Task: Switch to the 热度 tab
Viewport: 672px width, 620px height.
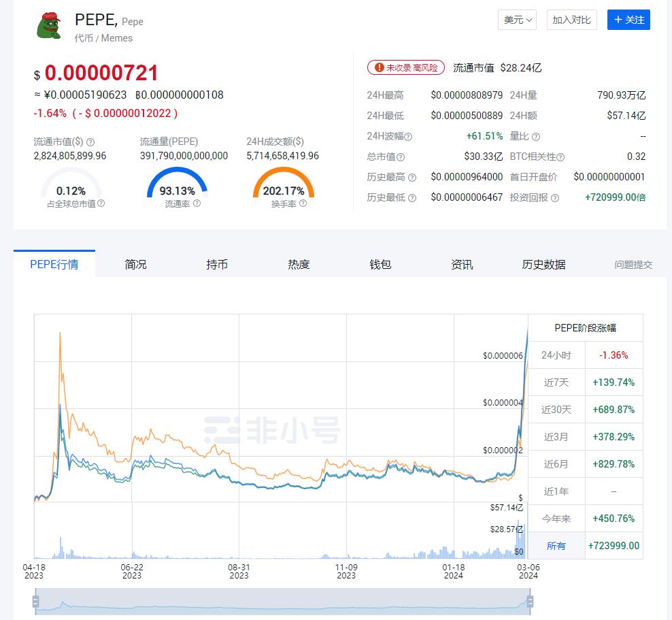Action: point(299,264)
